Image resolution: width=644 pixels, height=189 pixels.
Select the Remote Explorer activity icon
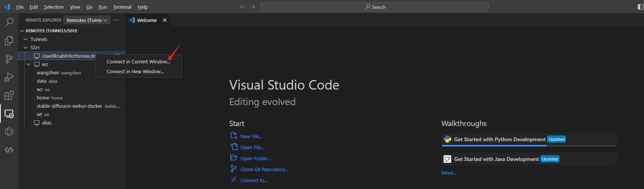coord(9,113)
